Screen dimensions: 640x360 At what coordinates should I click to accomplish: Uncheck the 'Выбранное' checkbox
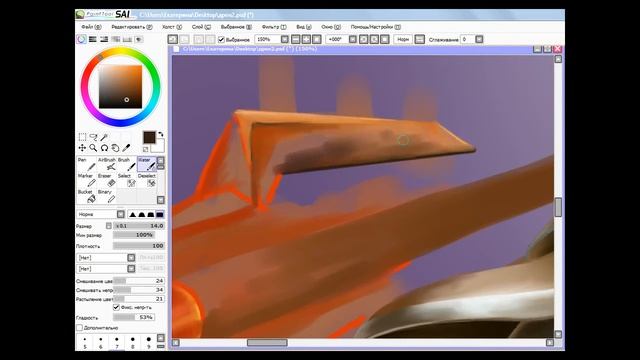click(221, 40)
